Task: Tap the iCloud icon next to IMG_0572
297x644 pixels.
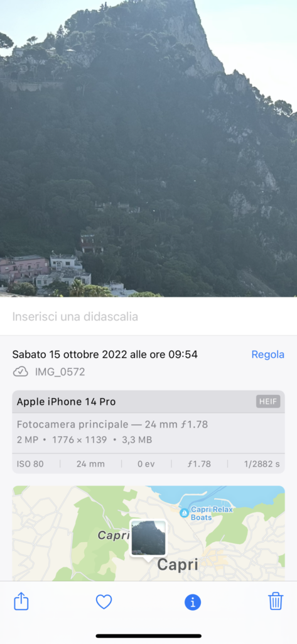Action: (x=21, y=372)
